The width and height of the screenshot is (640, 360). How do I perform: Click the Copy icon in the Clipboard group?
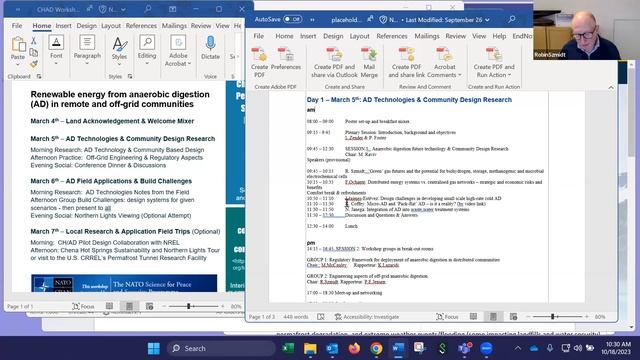[33, 52]
